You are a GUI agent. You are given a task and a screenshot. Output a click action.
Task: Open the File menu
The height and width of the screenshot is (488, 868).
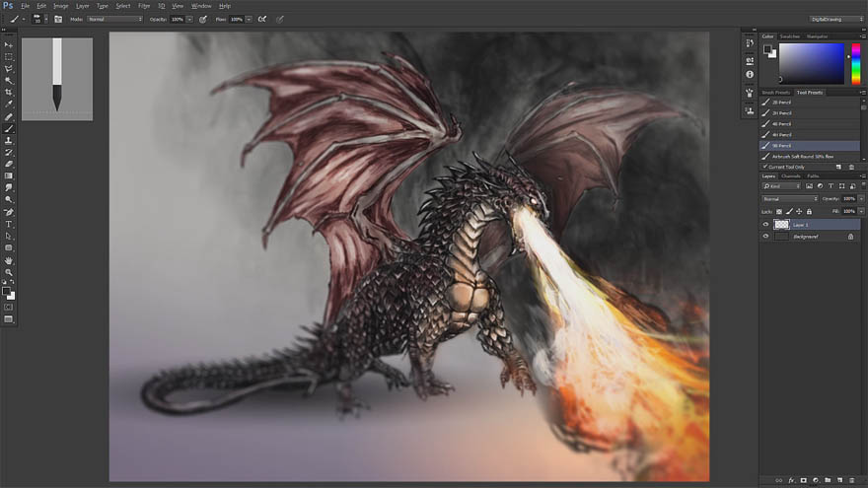click(x=25, y=6)
